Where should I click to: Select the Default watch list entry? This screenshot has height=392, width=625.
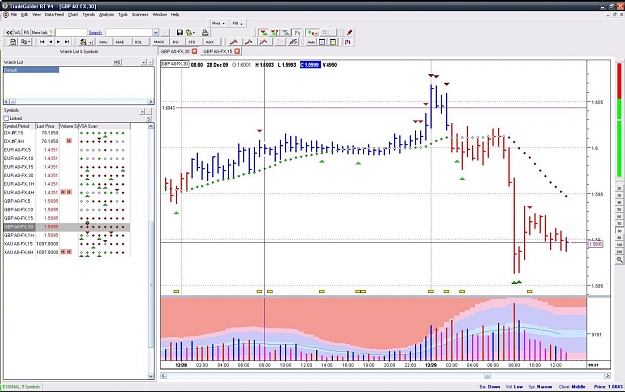[x=31, y=70]
